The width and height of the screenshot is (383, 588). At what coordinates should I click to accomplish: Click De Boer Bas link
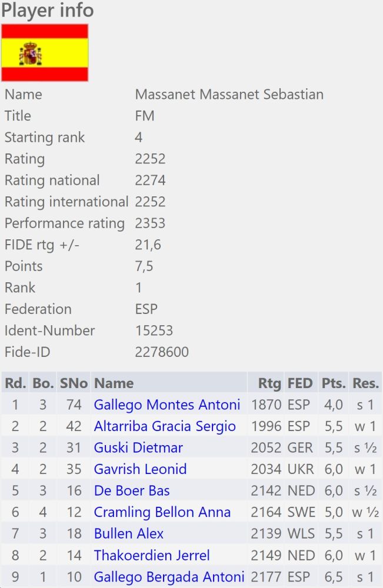click(132, 490)
